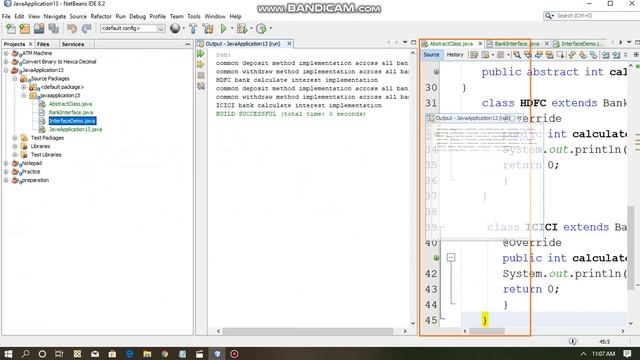This screenshot has height=360, width=640.
Task: Switch to the Files tab
Action: pos(43,44)
